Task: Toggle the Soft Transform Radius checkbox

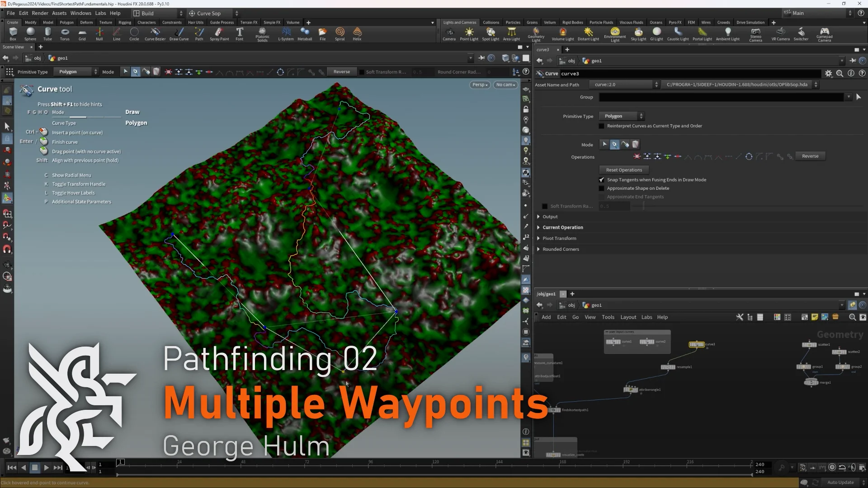Action: 545,206
